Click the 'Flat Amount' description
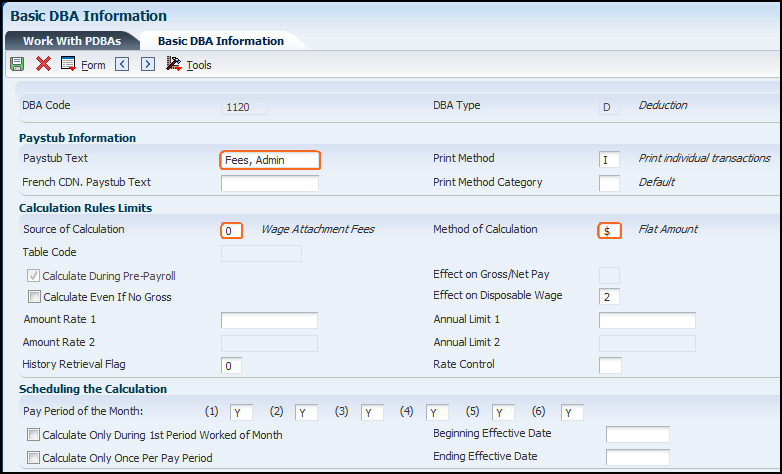The image size is (782, 474). [x=668, y=229]
